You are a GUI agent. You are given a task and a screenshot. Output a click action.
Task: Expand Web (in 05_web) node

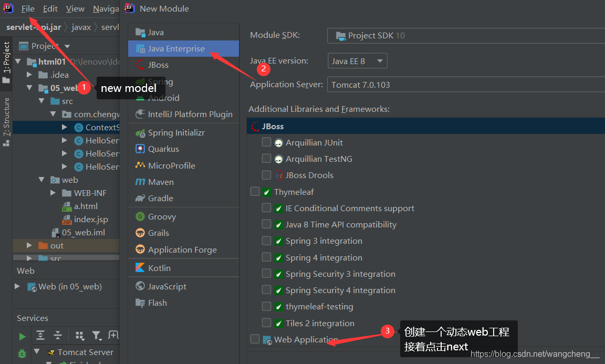coord(17,286)
